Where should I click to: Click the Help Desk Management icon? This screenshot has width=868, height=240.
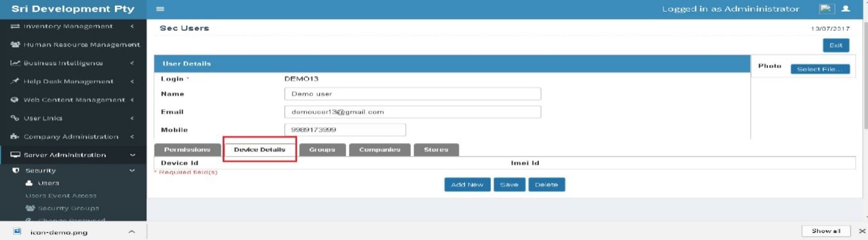15,81
